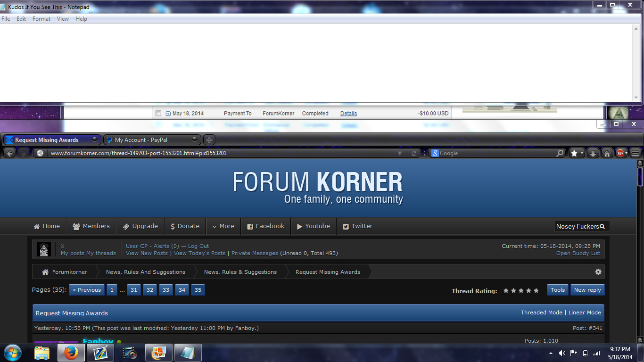This screenshot has width=644, height=362.
Task: Switch to the My Account - PayPal tab
Action: (152, 140)
